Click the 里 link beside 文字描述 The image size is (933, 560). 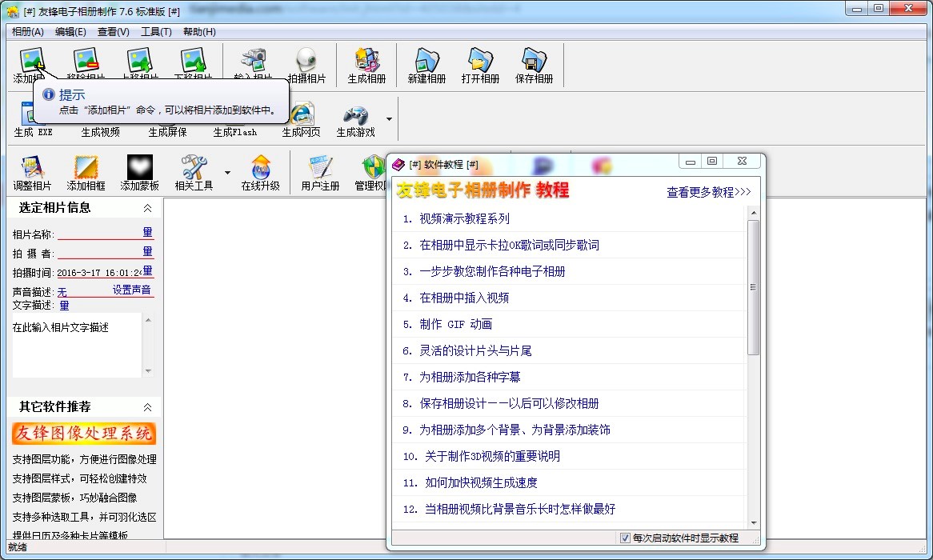click(64, 306)
